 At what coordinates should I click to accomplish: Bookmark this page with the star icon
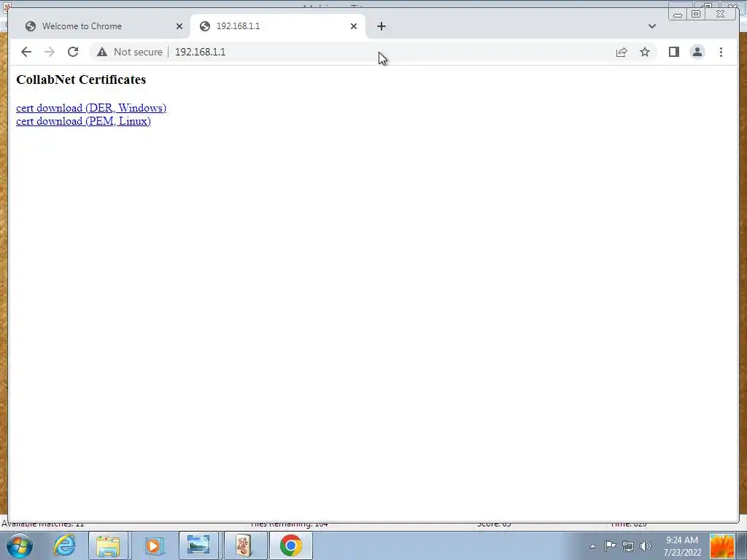(x=645, y=52)
